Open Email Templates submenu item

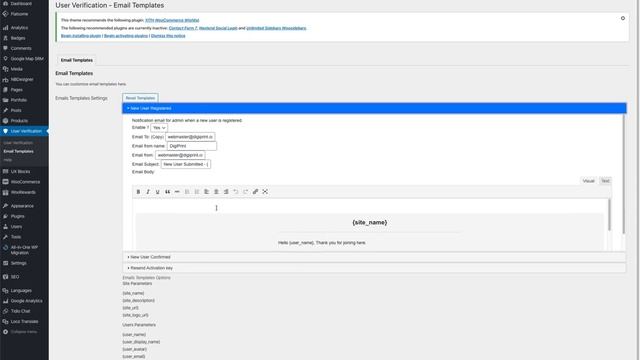[19, 151]
